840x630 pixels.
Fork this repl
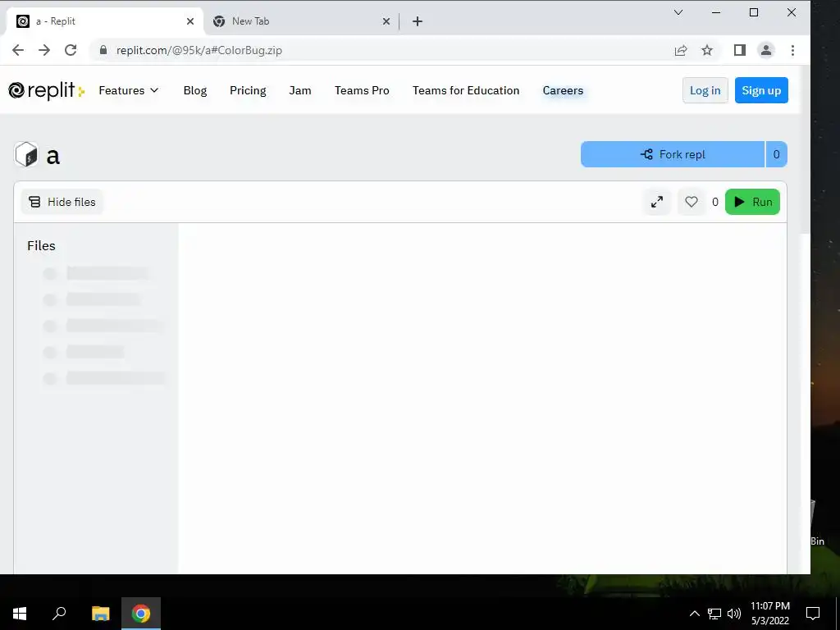click(x=673, y=154)
